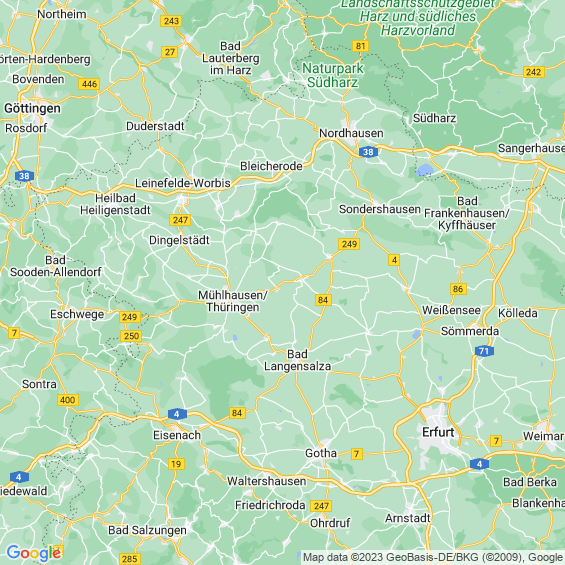
Task: Click the B250 road shield near Eschwege
Action: [x=131, y=336]
